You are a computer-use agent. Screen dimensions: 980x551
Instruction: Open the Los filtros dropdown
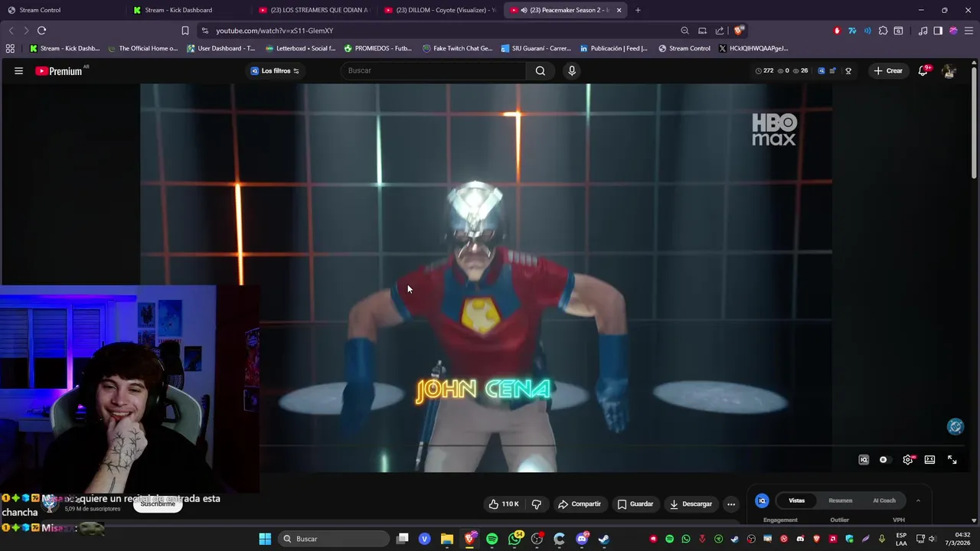point(276,70)
